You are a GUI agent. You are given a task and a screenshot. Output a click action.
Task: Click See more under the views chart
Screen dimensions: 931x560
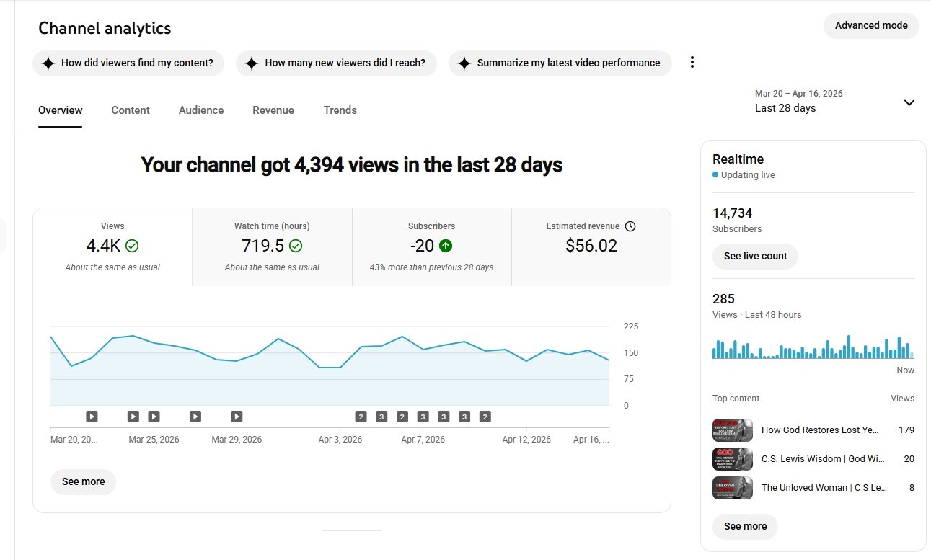[x=83, y=481]
